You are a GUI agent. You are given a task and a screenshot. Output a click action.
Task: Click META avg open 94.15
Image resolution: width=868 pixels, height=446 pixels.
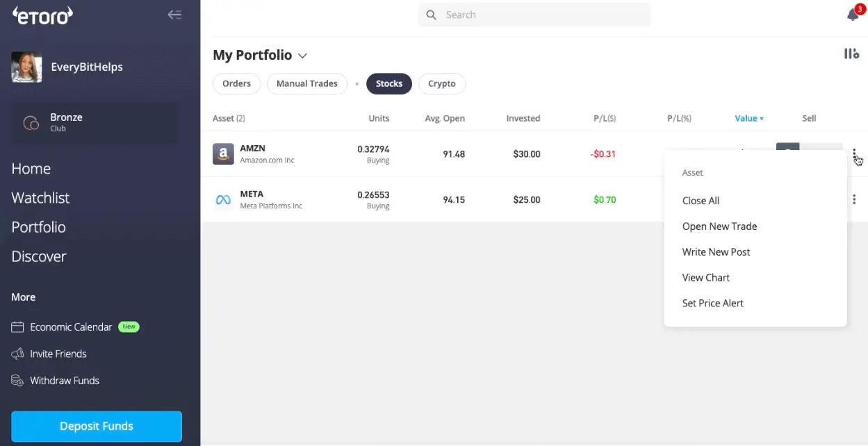[454, 199]
